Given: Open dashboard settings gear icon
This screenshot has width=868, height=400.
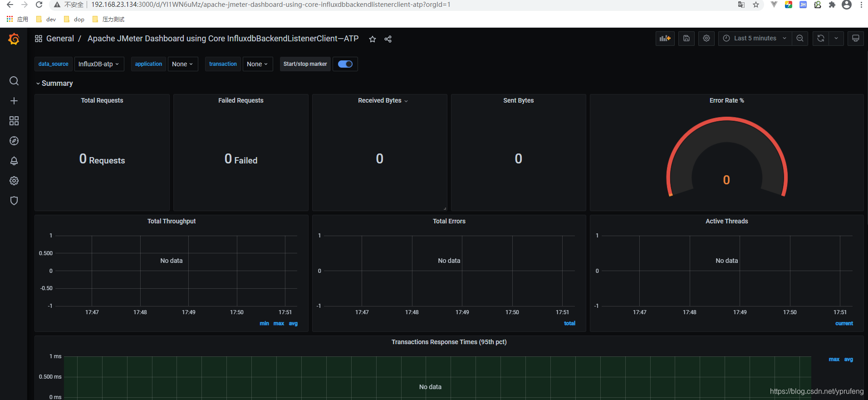Looking at the screenshot, I should [x=706, y=39].
